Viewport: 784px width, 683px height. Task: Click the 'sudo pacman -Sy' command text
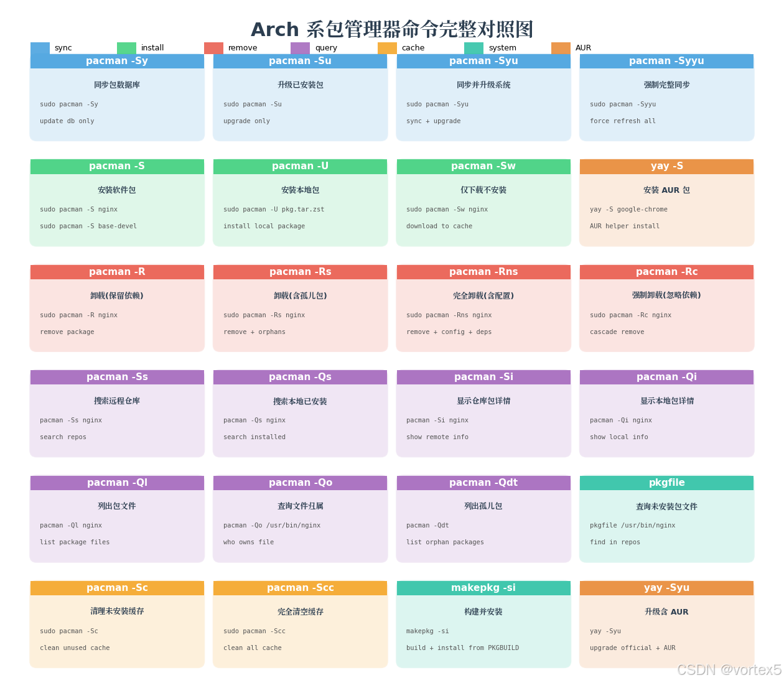tap(69, 105)
